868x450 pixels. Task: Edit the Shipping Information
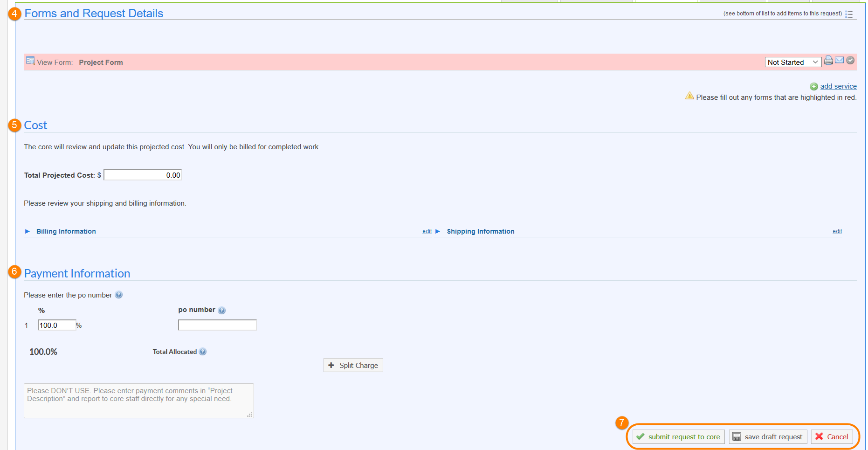click(x=837, y=231)
